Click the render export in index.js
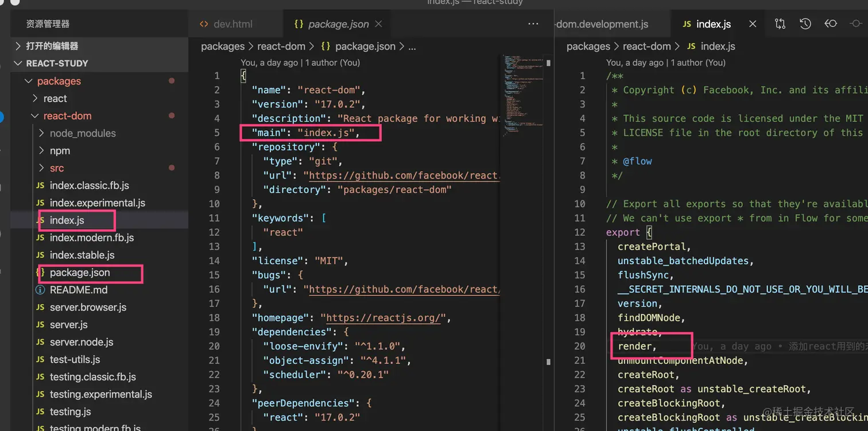 (637, 346)
